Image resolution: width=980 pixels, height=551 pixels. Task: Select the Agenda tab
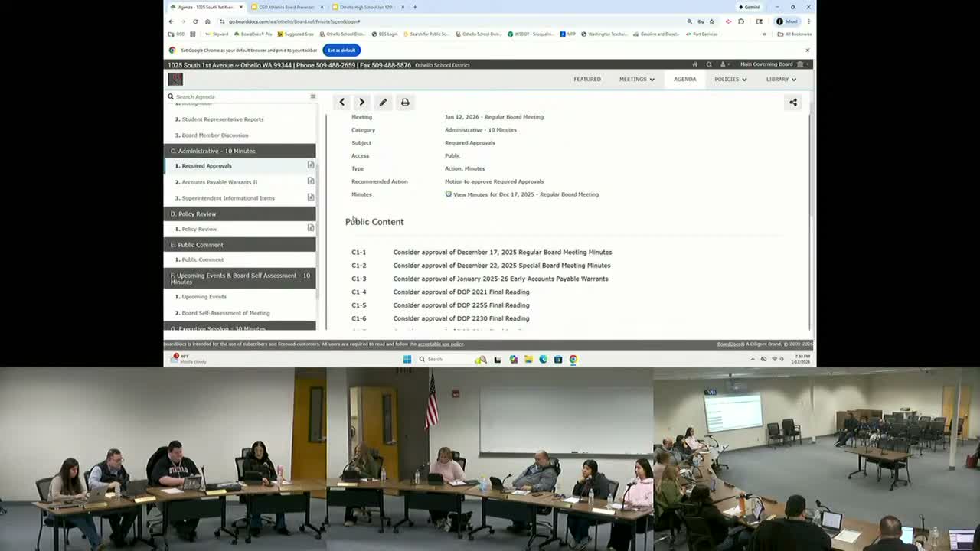tap(684, 79)
